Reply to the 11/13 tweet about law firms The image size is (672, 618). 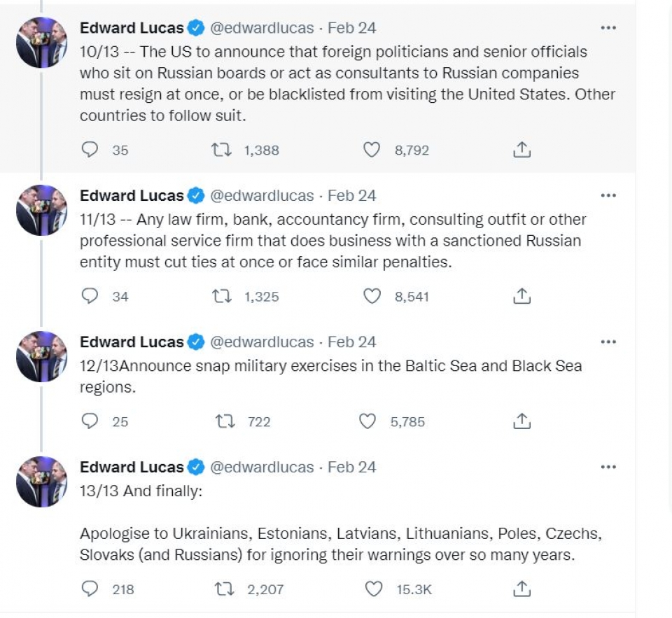point(90,296)
